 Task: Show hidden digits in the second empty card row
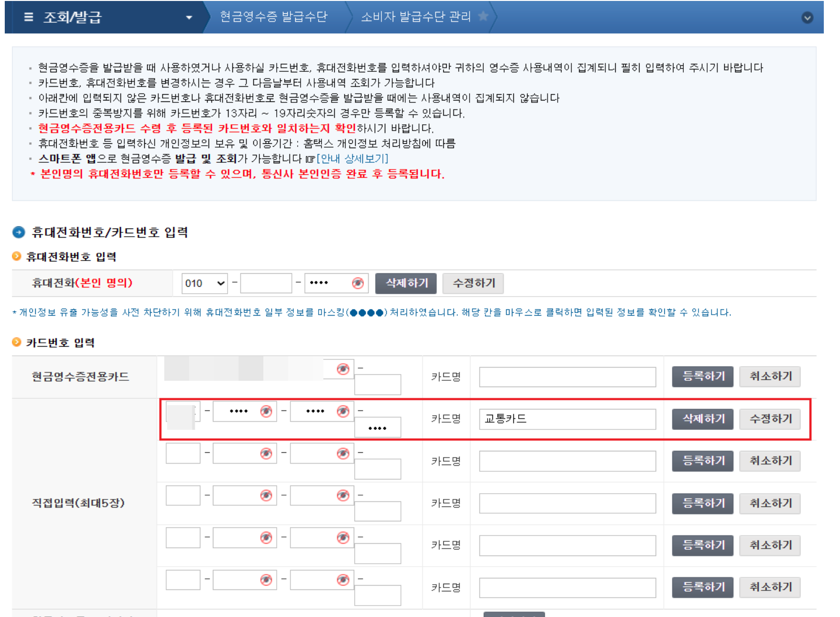(x=267, y=495)
